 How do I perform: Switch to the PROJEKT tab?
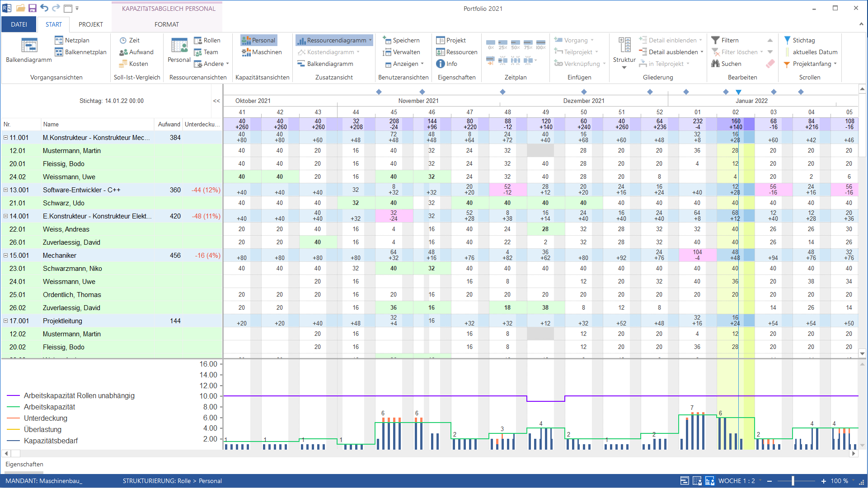coord(90,24)
